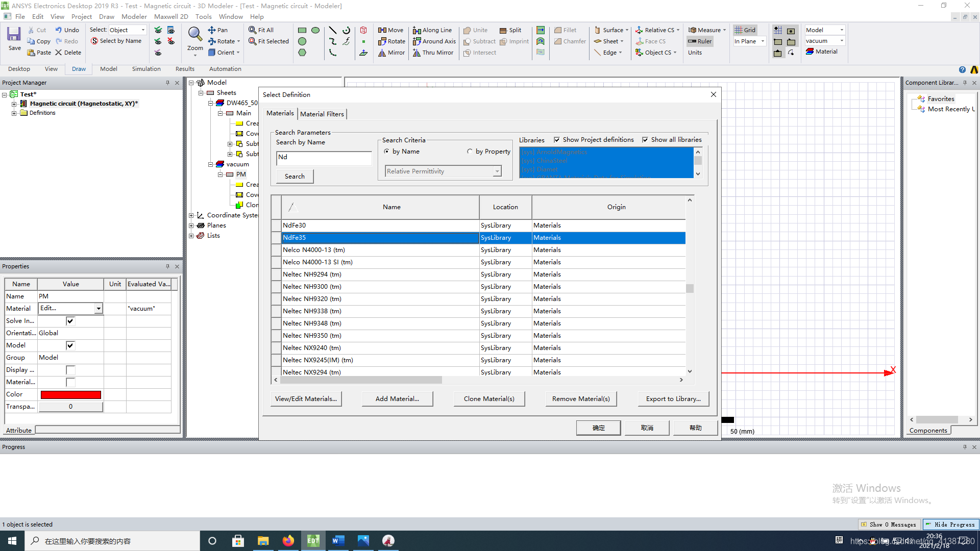The width and height of the screenshot is (980, 551).
Task: Click Select by Name
Action: click(x=116, y=41)
